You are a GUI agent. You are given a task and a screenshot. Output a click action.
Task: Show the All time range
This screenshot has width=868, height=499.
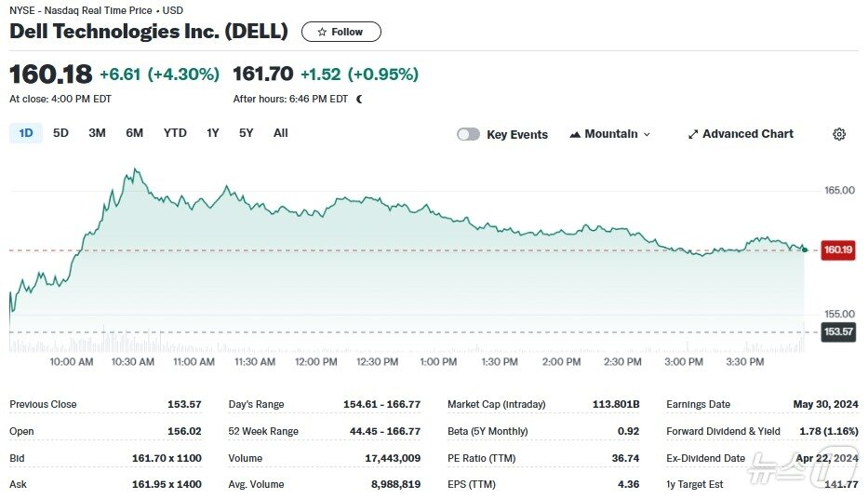(x=281, y=133)
